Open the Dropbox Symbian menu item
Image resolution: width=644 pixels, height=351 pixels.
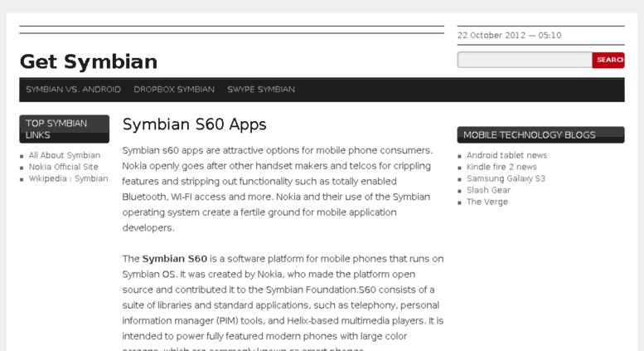[174, 90]
